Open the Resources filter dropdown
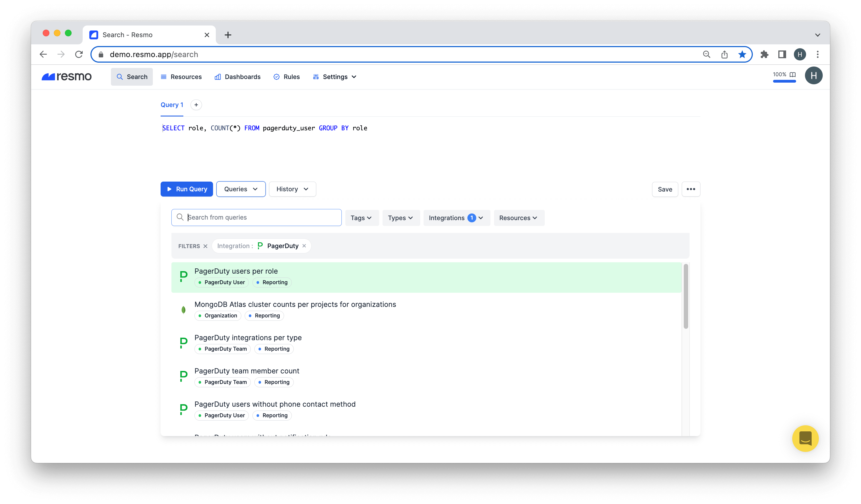Viewport: 861px width, 504px height. 519,218
